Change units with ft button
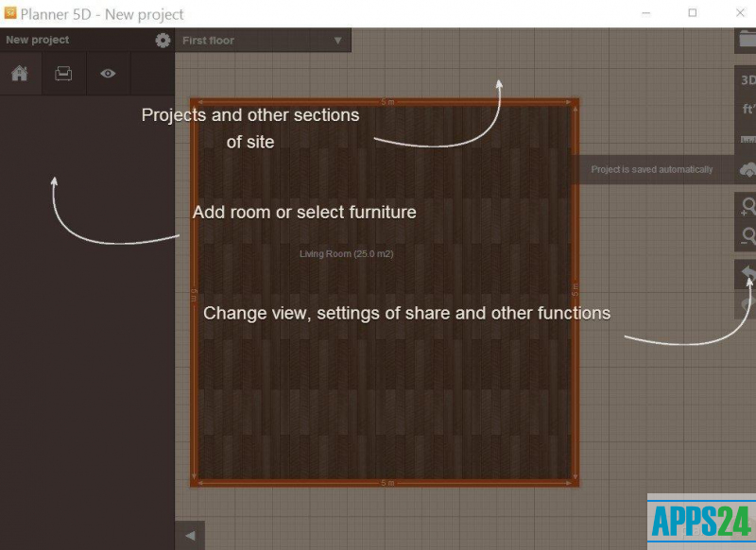The width and height of the screenshot is (756, 550). pyautogui.click(x=747, y=110)
